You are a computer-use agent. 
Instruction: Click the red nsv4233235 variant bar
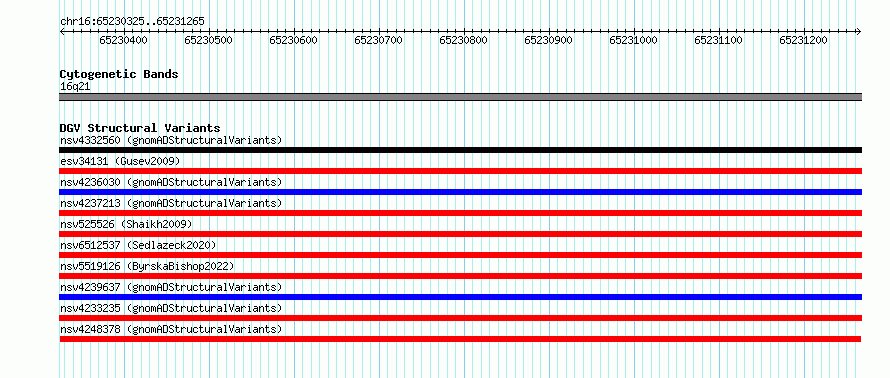(x=460, y=318)
